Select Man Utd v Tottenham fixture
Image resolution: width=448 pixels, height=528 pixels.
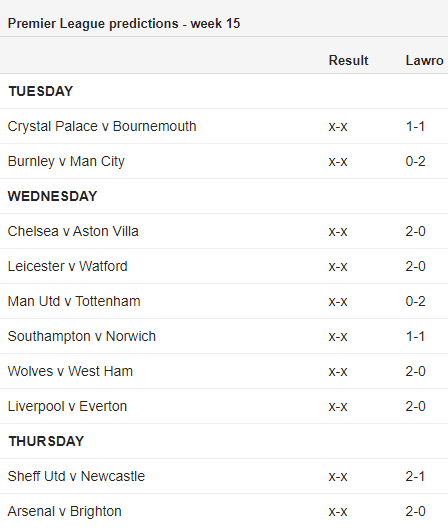[x=74, y=301]
